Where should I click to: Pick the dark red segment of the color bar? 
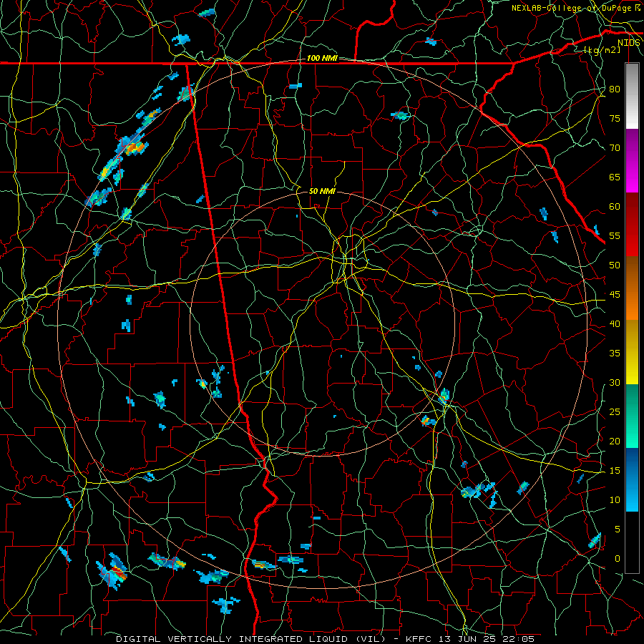(x=632, y=225)
